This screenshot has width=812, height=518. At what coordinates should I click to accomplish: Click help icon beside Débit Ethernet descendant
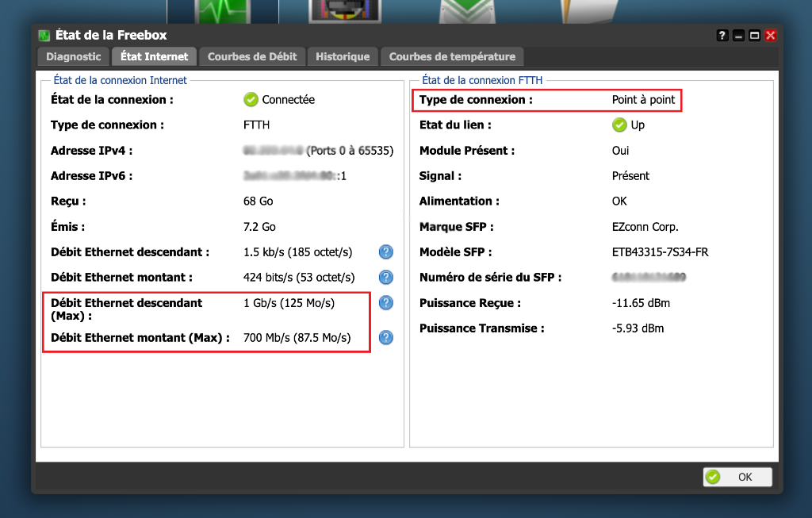pyautogui.click(x=386, y=252)
